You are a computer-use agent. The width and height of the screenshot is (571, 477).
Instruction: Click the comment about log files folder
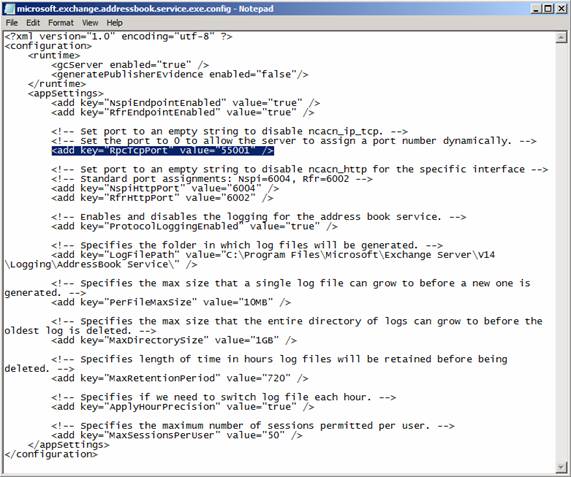coord(247,245)
